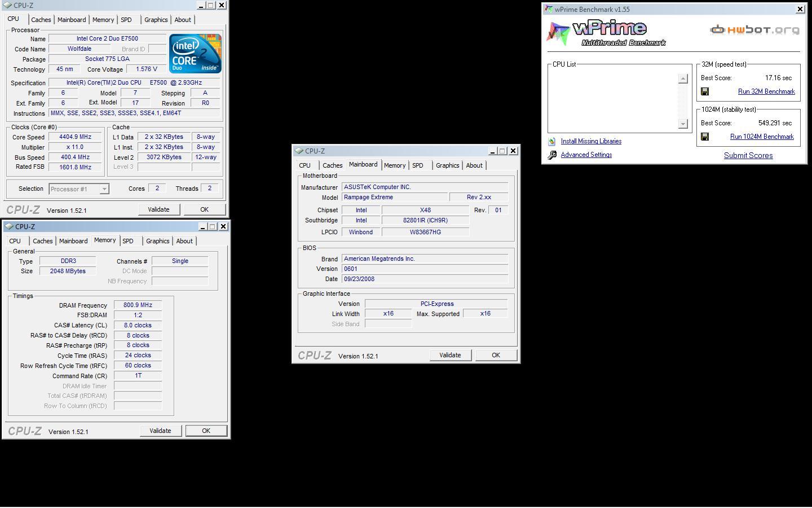This screenshot has height=508, width=812.
Task: Open the Advanced Settings link
Action: 586,155
